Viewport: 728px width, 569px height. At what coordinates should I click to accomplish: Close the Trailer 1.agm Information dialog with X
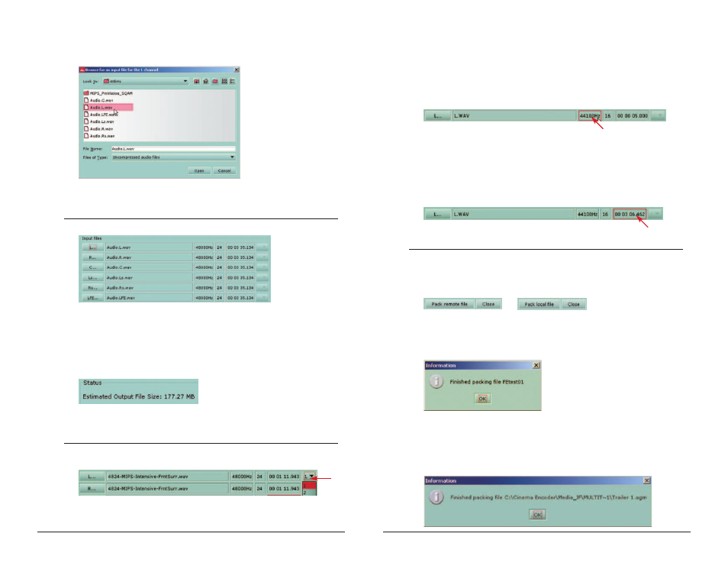pyautogui.click(x=646, y=480)
